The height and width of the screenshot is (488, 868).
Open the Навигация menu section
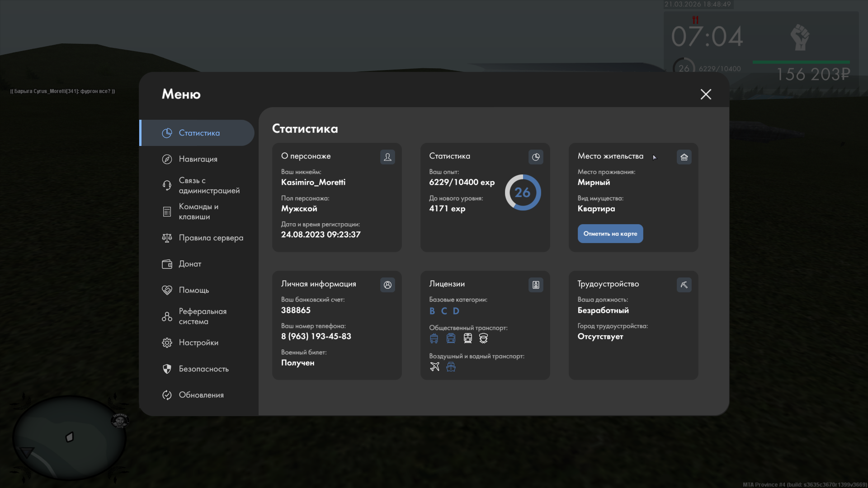click(x=198, y=159)
